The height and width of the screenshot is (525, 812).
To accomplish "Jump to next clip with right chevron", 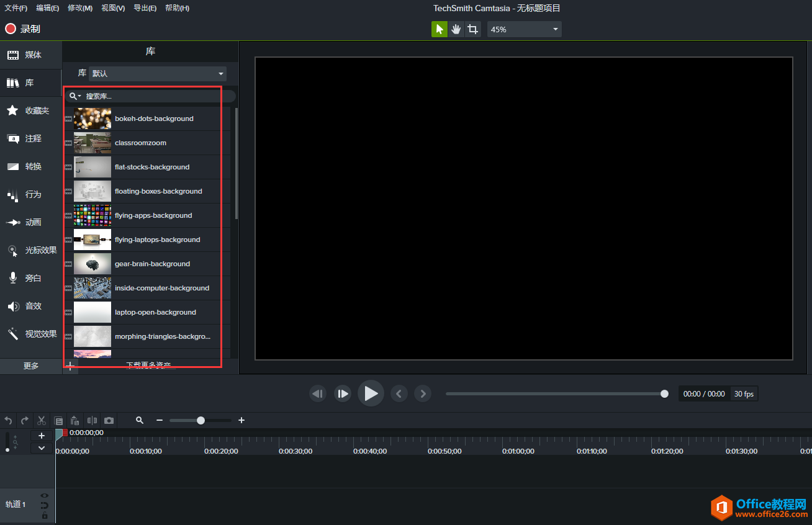I will (x=423, y=393).
